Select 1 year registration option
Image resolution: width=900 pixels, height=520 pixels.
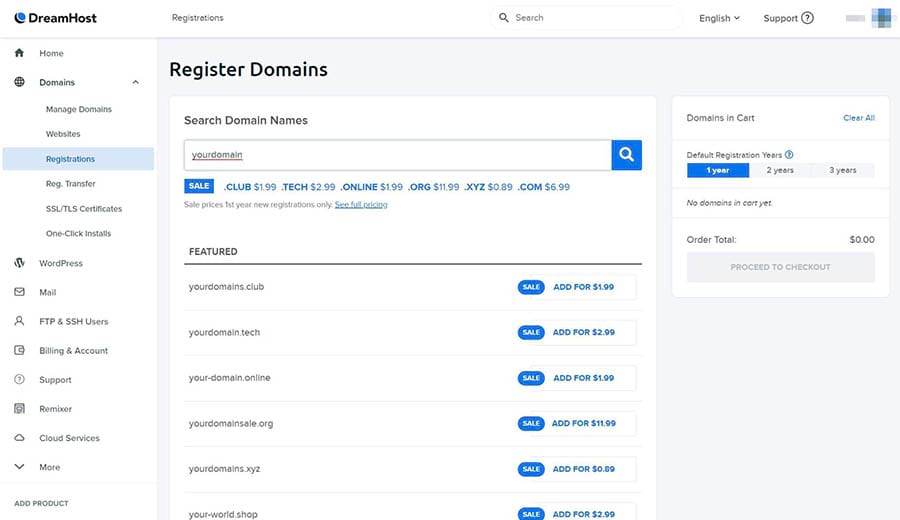(717, 170)
